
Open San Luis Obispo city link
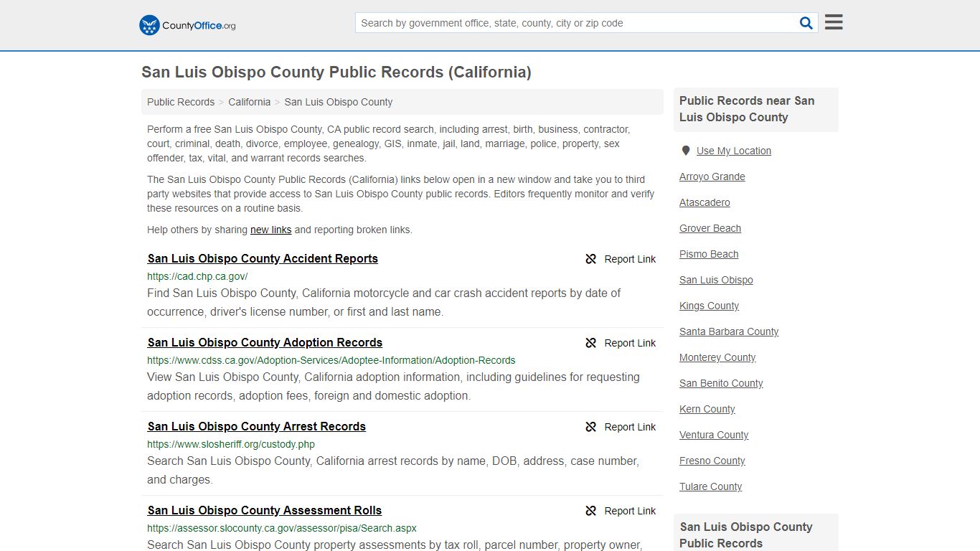coord(716,280)
